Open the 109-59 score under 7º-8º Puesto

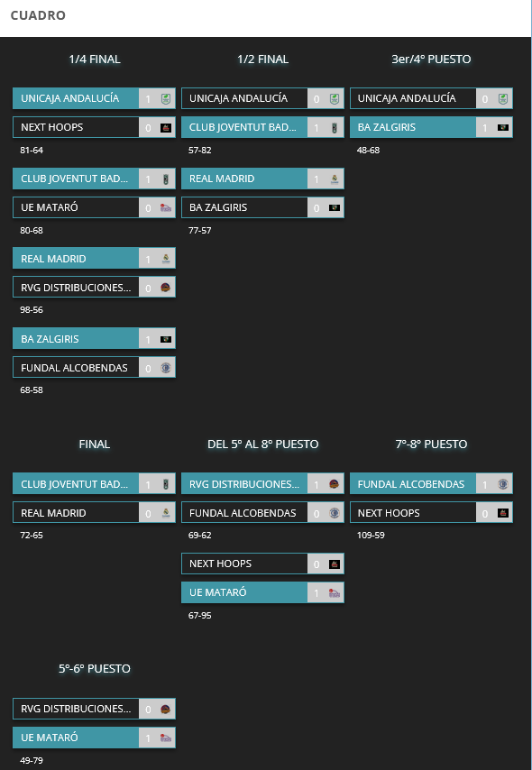point(371,536)
